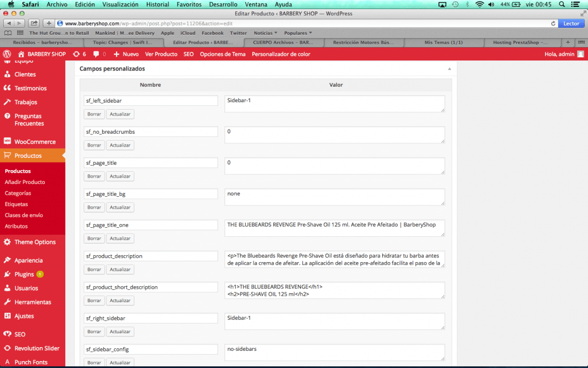The height and width of the screenshot is (368, 588).
Task: Open Categorías submenu link
Action: (18, 193)
